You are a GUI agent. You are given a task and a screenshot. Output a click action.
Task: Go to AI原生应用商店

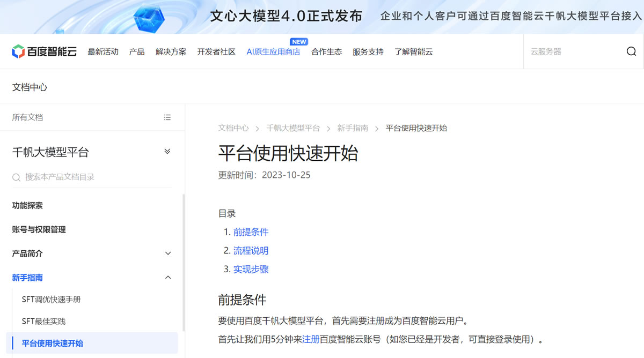[x=273, y=52]
